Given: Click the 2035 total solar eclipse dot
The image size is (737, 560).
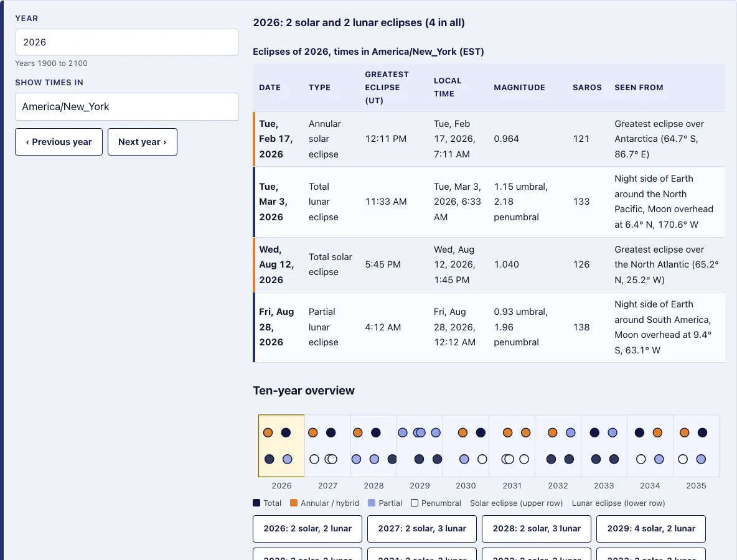Looking at the screenshot, I should pos(702,432).
